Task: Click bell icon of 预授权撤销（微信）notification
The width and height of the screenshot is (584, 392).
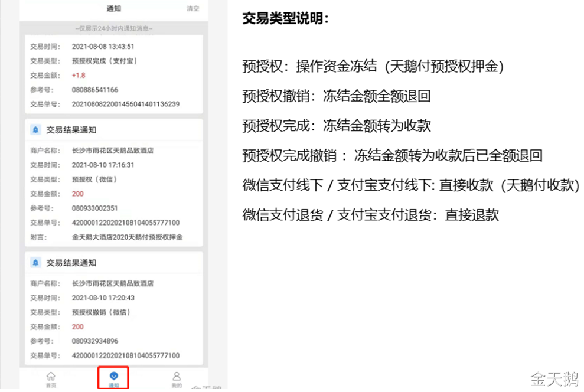Action: tap(35, 263)
